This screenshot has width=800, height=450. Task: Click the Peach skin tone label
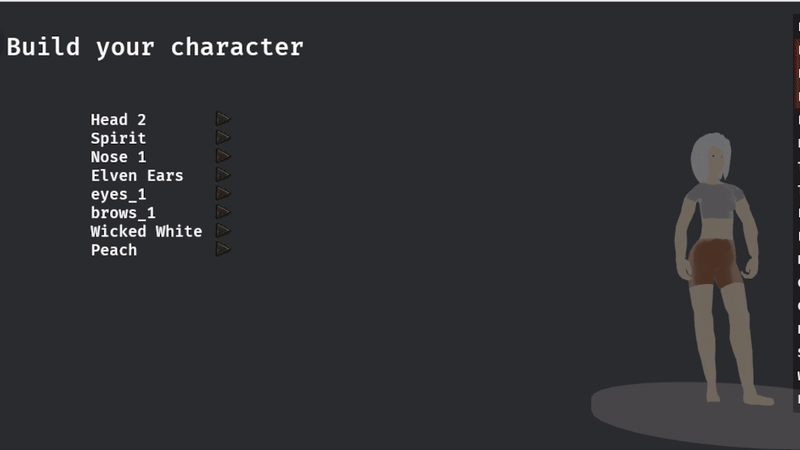coord(114,250)
